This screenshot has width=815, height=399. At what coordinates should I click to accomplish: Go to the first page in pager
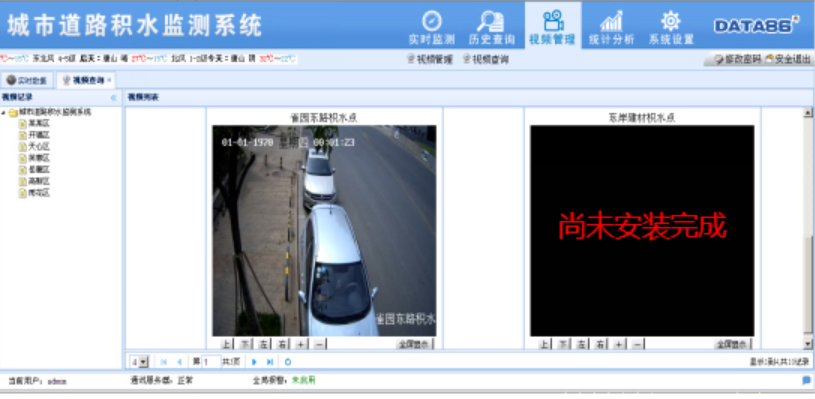(164, 362)
